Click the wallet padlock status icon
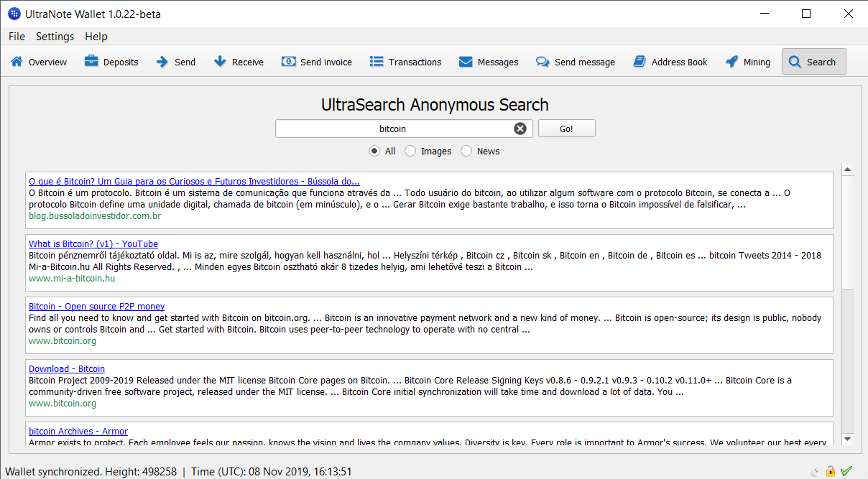868x479 pixels. pyautogui.click(x=831, y=472)
